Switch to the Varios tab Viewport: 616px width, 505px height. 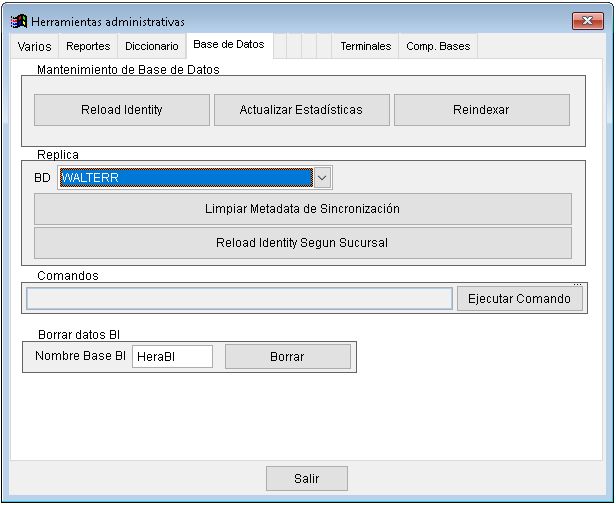click(x=34, y=46)
